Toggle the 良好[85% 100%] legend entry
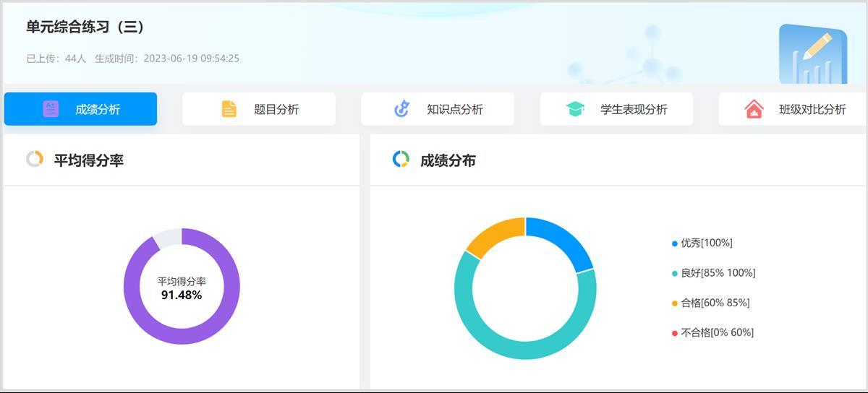 [718, 272]
